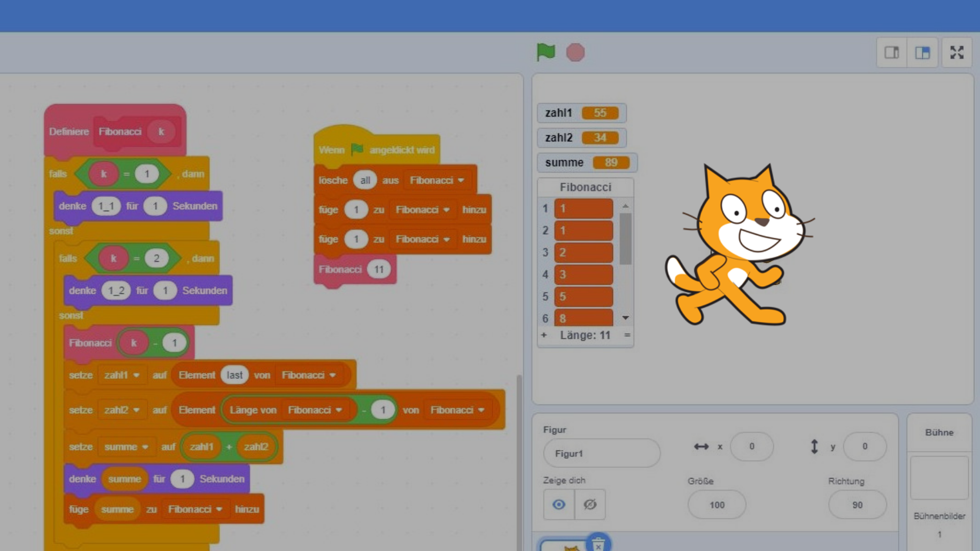Click the Richtung value 90 field
The height and width of the screenshot is (551, 980).
(857, 505)
